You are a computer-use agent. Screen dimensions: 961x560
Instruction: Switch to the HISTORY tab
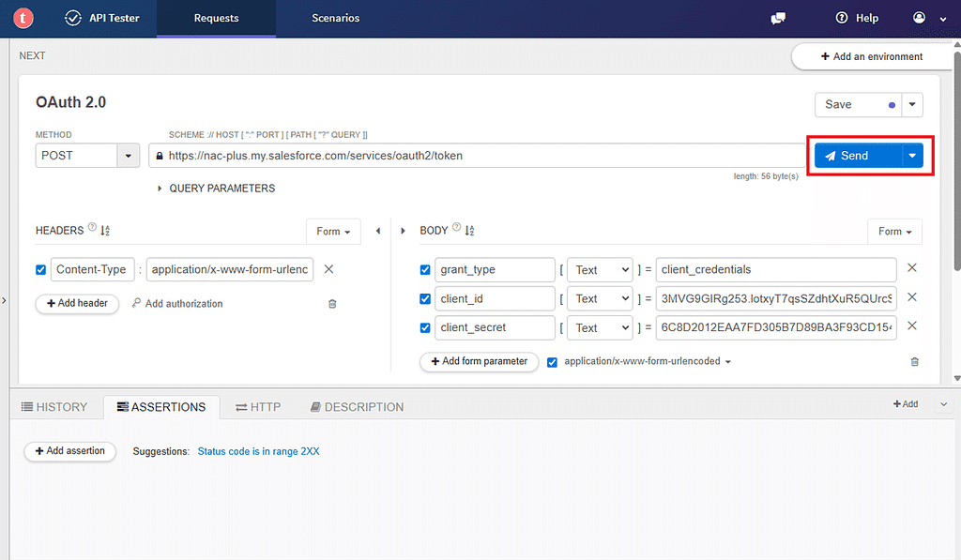[x=54, y=407]
